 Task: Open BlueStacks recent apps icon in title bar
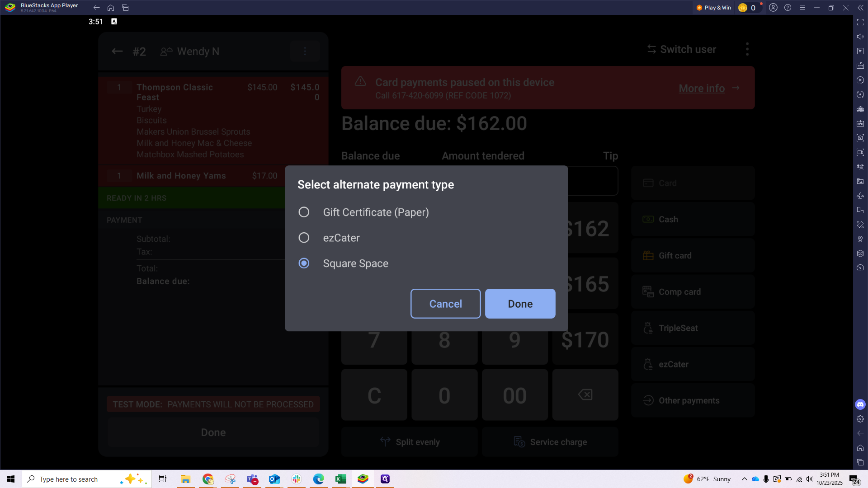[125, 8]
